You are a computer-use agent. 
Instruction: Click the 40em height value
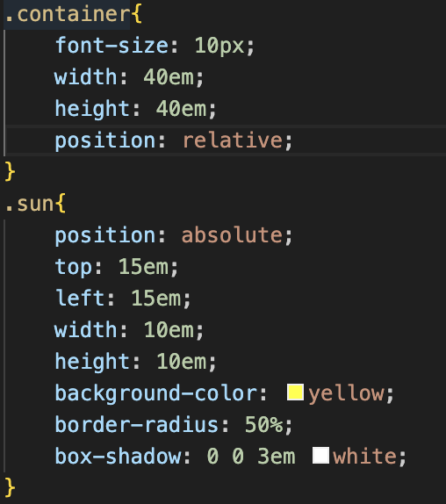tap(182, 109)
